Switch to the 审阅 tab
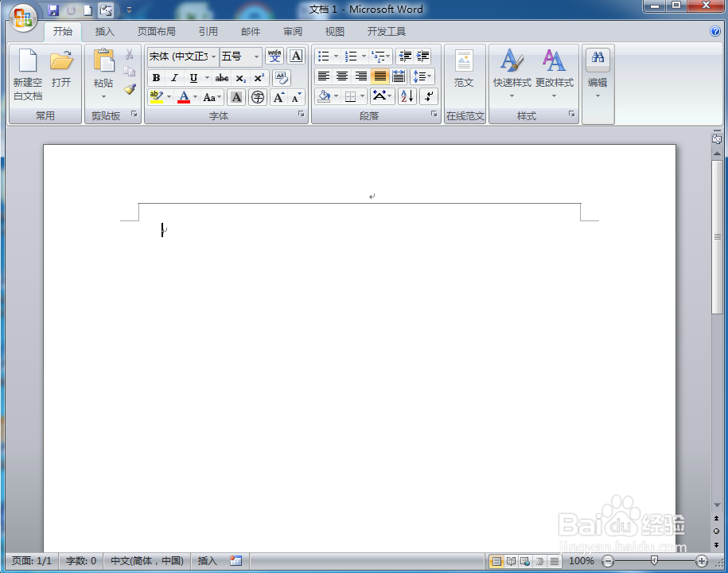Image resolution: width=728 pixels, height=573 pixels. pyautogui.click(x=293, y=31)
